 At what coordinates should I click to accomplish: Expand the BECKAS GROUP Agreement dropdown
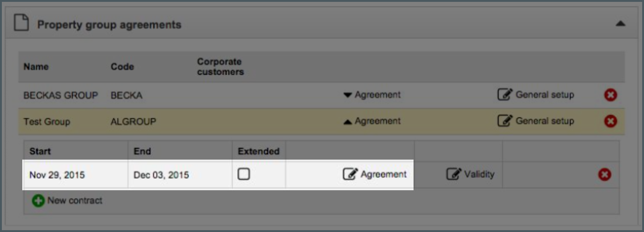coord(372,95)
